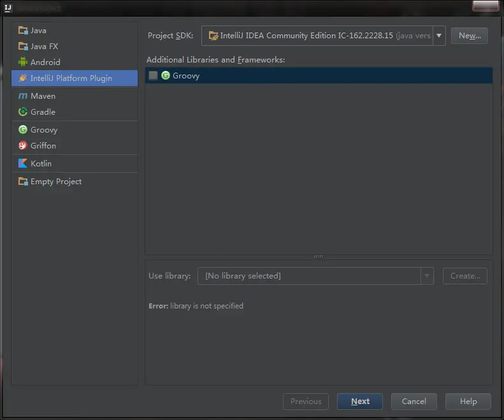Image resolution: width=504 pixels, height=420 pixels.
Task: Enable the Groovy framework checkbox
Action: [x=153, y=76]
